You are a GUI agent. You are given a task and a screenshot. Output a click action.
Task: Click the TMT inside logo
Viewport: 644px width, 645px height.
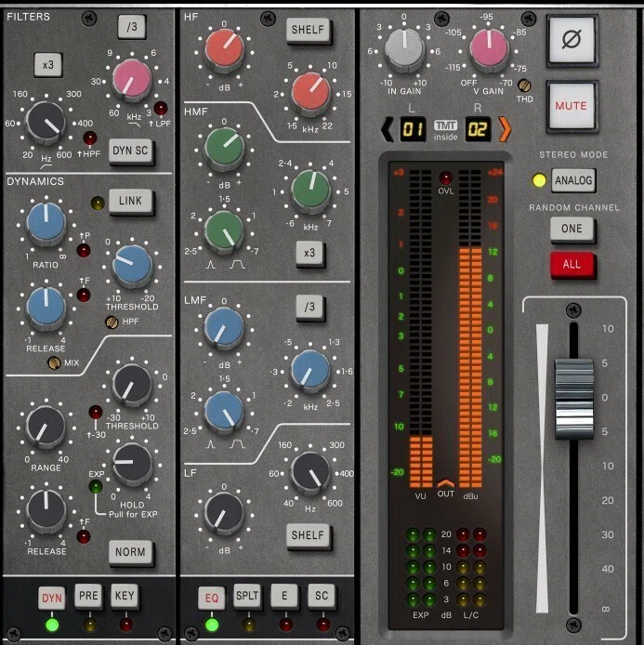(x=446, y=130)
